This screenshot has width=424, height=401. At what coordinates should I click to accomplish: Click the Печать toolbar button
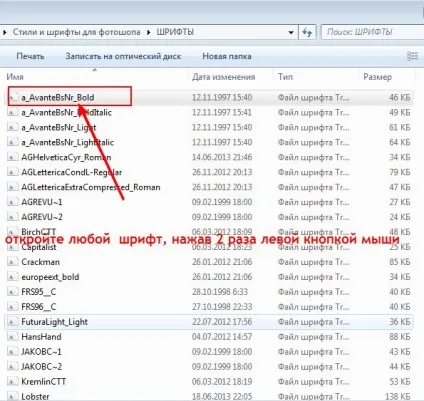[30, 56]
